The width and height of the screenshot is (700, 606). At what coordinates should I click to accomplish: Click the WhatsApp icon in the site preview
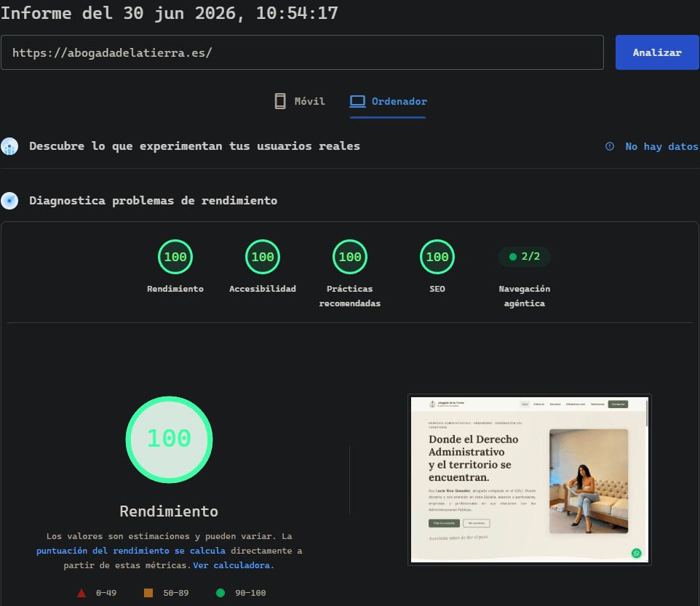click(x=636, y=553)
